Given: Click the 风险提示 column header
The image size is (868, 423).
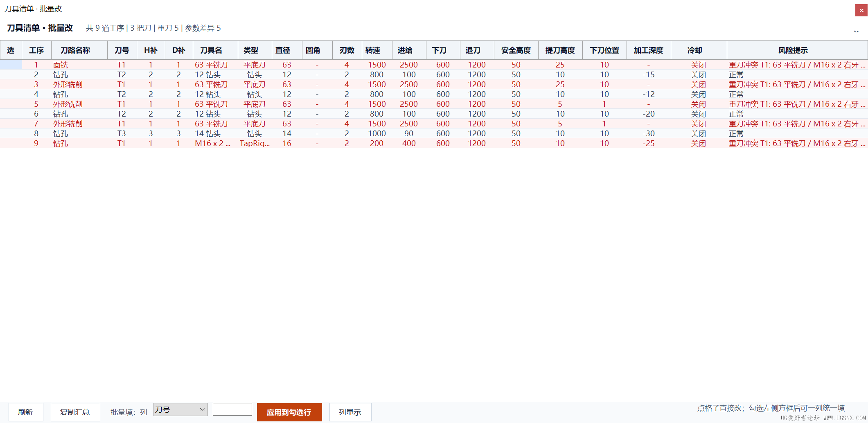Looking at the screenshot, I should tap(797, 50).
